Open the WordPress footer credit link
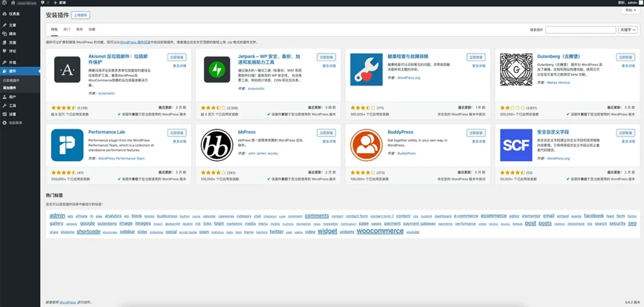The height and width of the screenshot is (307, 644). pos(68,303)
